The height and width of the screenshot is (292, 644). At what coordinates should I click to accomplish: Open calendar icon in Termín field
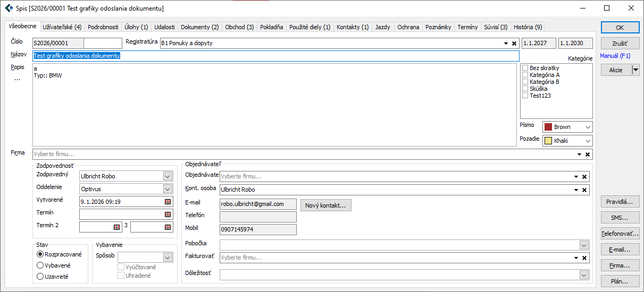(x=168, y=214)
